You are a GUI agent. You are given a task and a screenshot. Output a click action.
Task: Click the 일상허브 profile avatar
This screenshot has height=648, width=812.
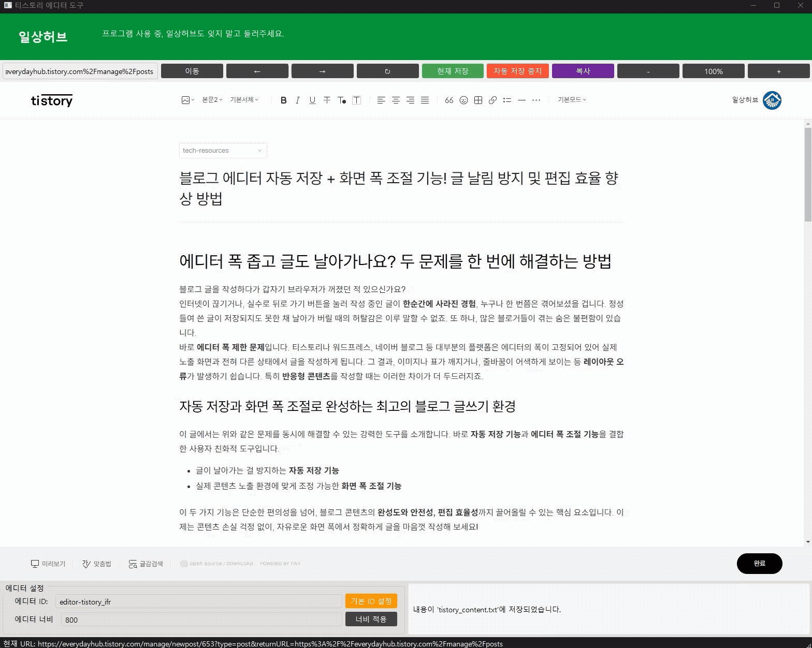point(772,100)
